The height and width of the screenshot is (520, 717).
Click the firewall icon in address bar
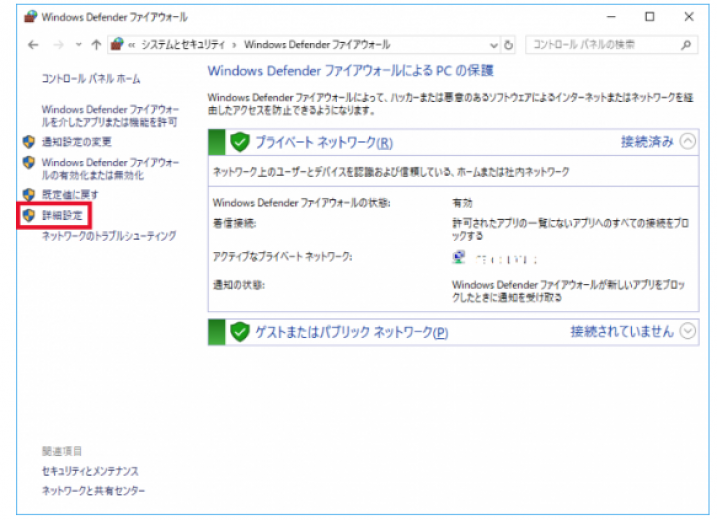coord(118,44)
